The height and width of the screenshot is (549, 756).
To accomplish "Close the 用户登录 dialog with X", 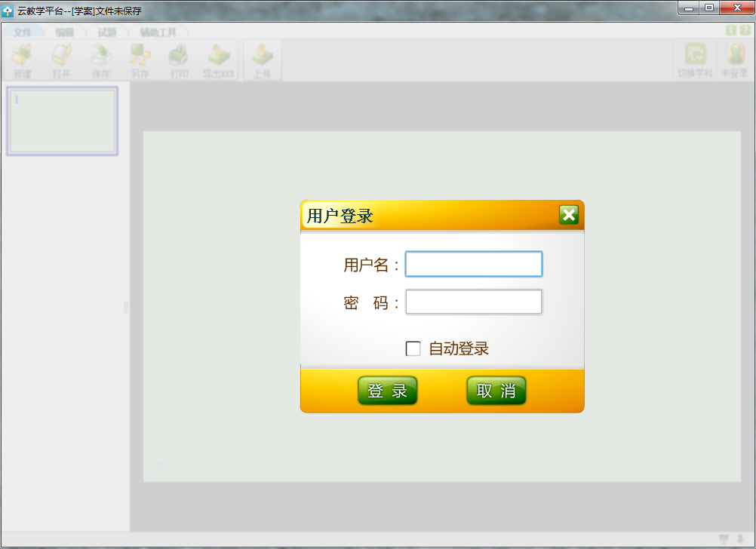I will tap(569, 215).
